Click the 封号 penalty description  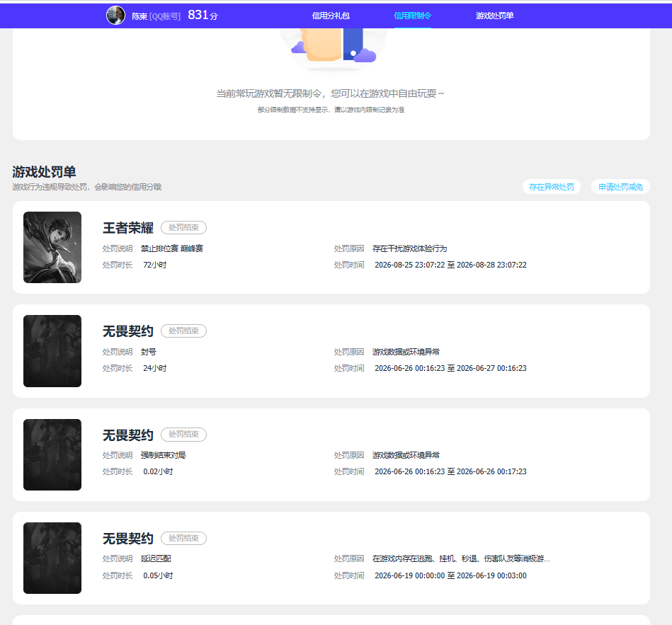148,352
